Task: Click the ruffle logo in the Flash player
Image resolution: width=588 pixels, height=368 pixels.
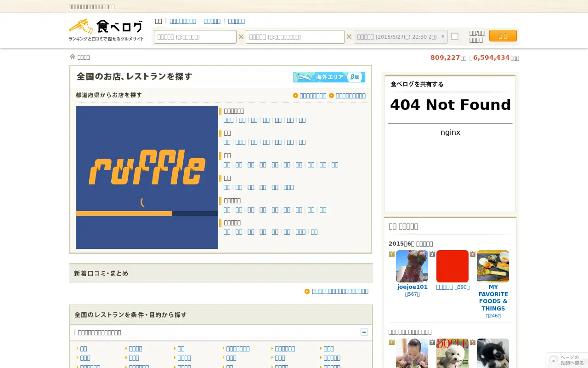Action: tap(147, 167)
